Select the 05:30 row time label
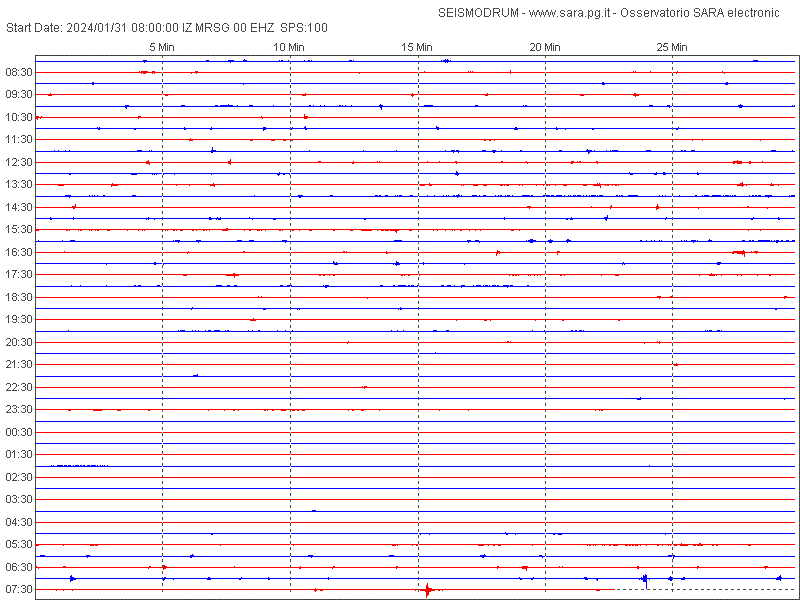 tap(19, 544)
